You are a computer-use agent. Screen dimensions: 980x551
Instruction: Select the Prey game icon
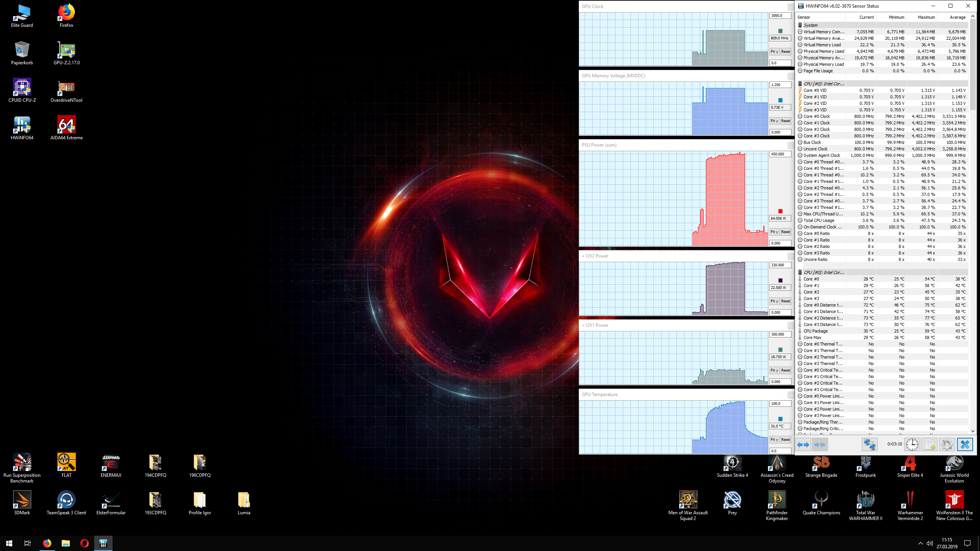(x=732, y=503)
